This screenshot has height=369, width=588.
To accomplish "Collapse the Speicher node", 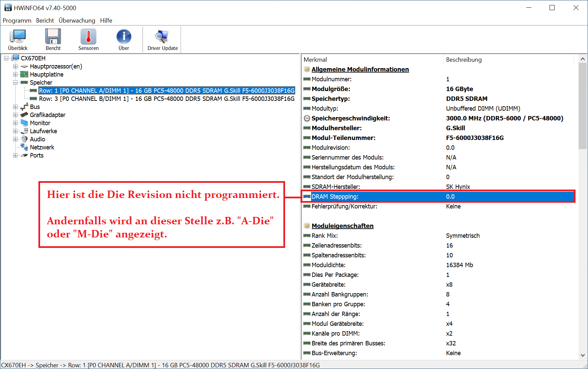I will (x=15, y=83).
